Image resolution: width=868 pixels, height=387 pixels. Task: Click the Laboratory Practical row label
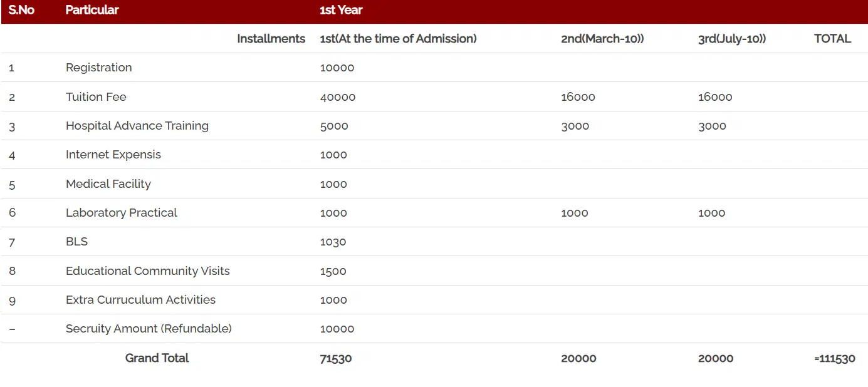tap(122, 213)
